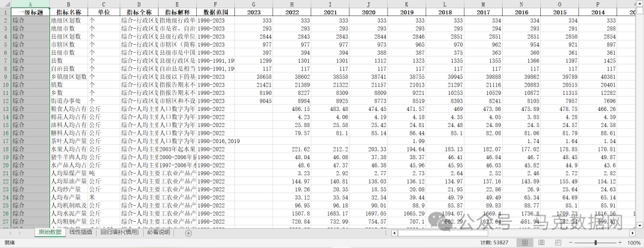Viewport: 644px width, 248px height.
Task: Open the 回归填补(慎用) sheet tab
Action: (120, 232)
